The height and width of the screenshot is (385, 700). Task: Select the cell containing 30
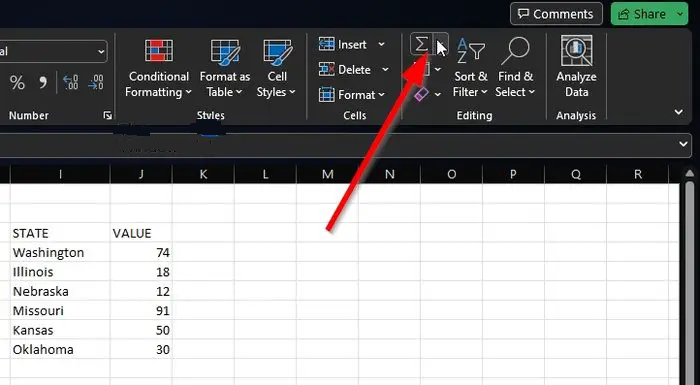(141, 349)
